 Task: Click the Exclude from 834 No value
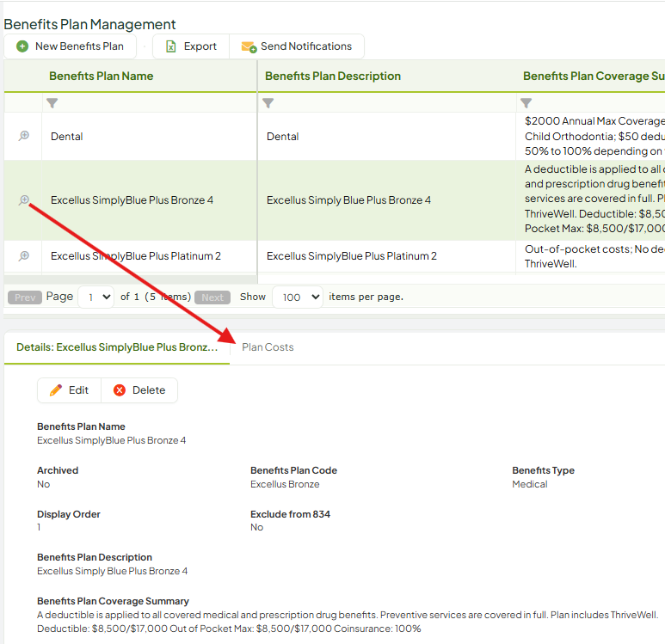(x=256, y=527)
